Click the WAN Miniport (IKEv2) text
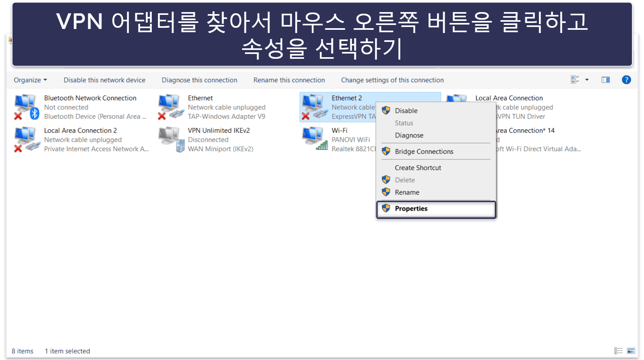644x360 pixels. 220,149
